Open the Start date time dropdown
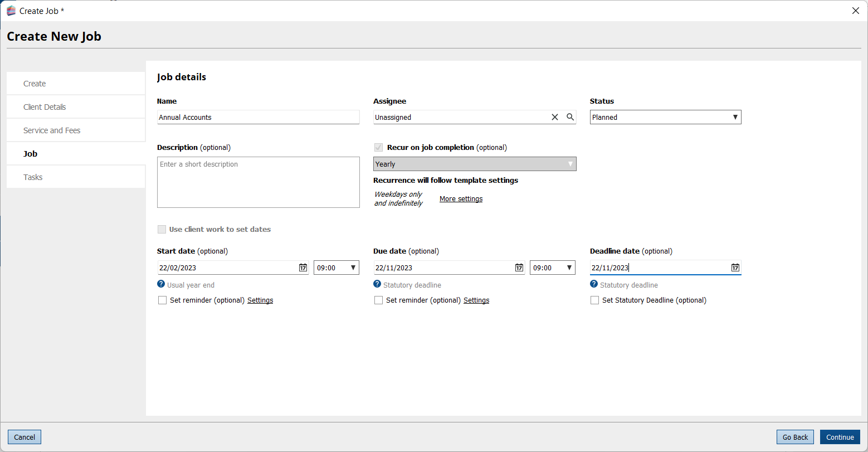 [x=337, y=268]
